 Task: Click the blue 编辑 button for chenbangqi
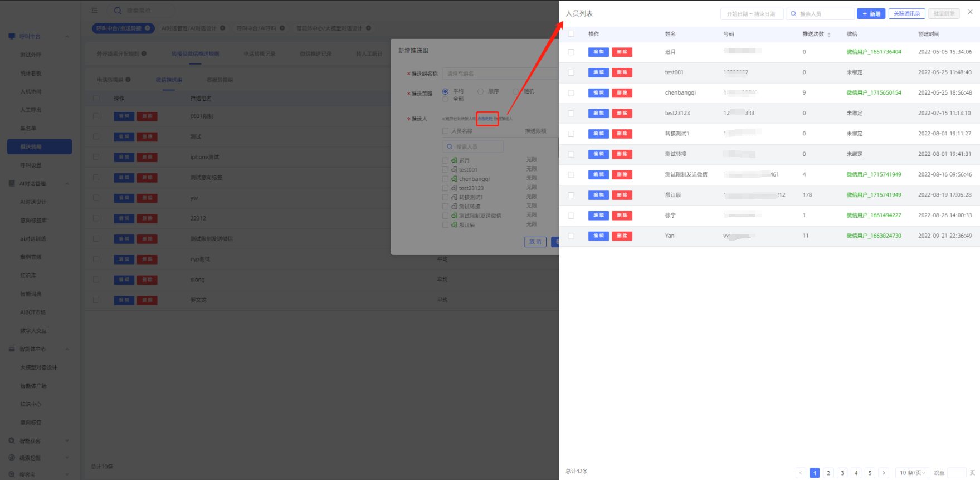pos(598,93)
